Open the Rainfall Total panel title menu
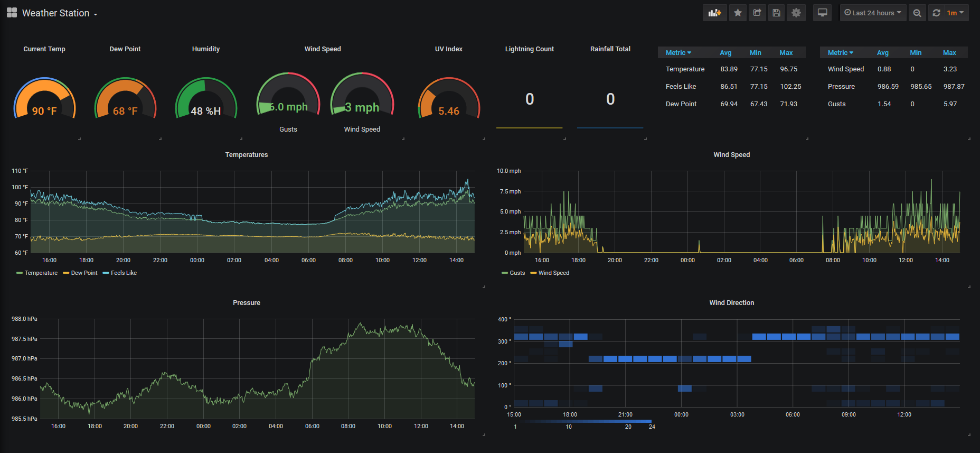 pyautogui.click(x=610, y=49)
